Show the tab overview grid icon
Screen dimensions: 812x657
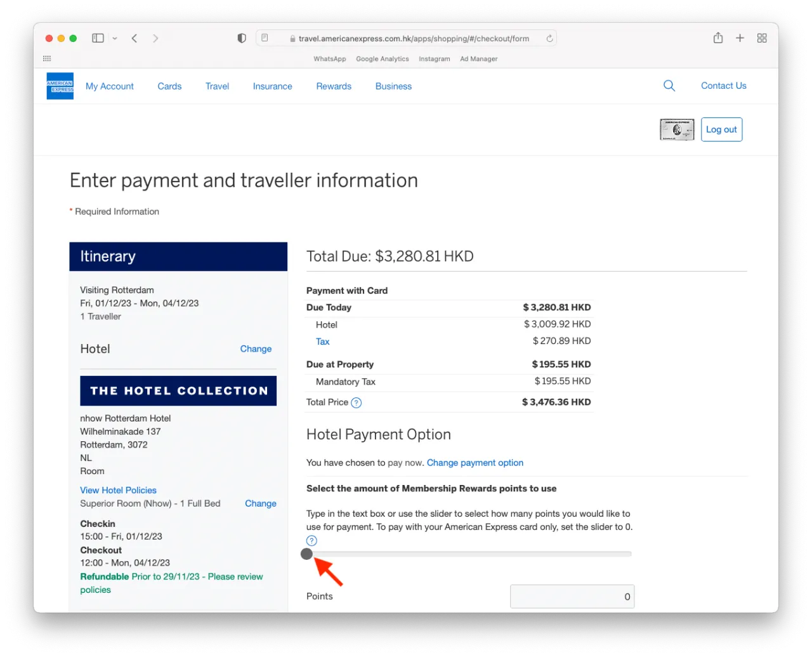point(762,38)
